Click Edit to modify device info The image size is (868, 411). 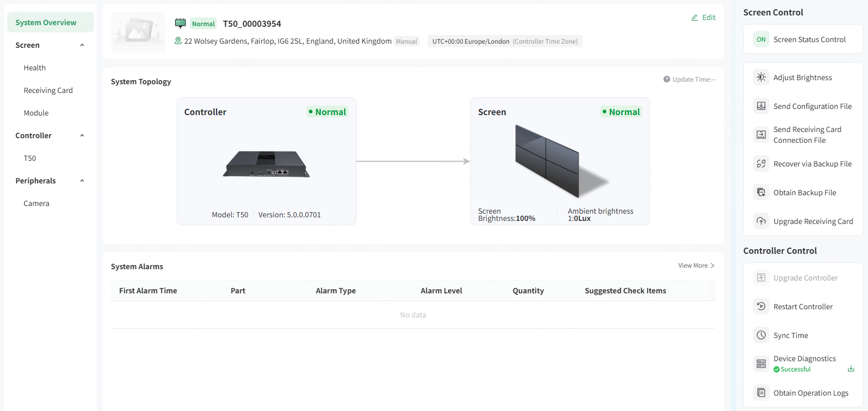pos(703,17)
